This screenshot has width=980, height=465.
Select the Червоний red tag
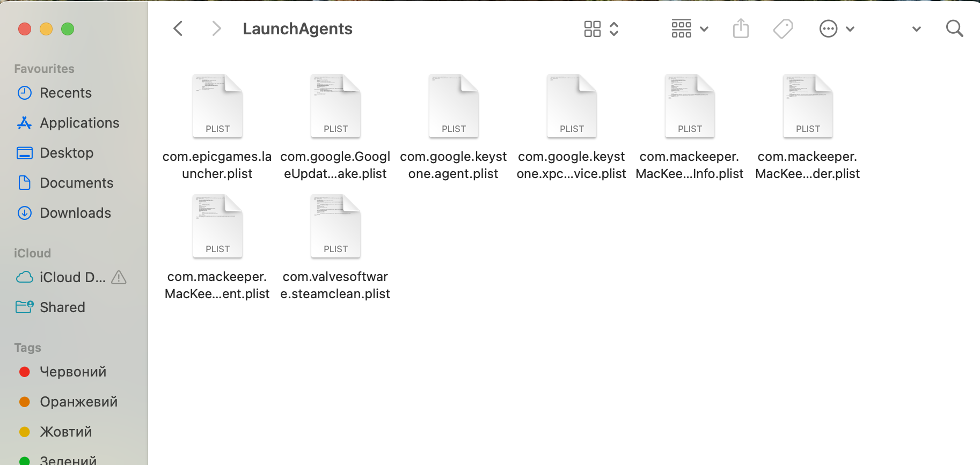[62, 372]
